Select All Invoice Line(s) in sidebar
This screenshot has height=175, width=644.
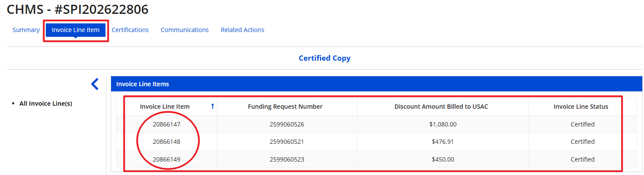point(45,104)
